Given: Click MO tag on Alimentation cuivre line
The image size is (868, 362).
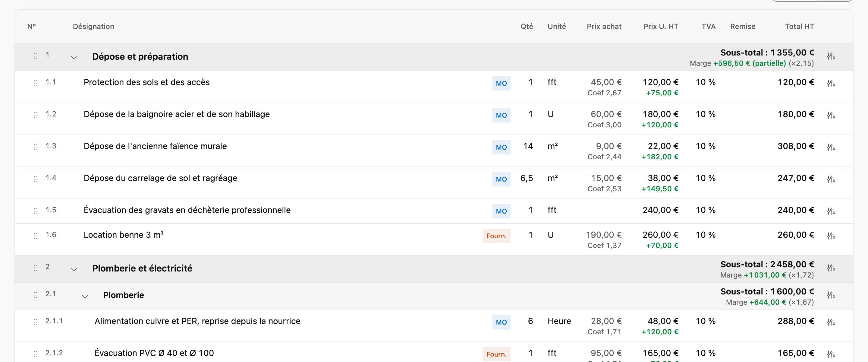Looking at the screenshot, I should click(501, 322).
